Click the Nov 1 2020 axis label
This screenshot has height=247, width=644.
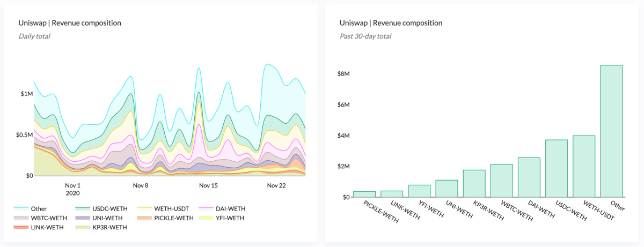(x=72, y=189)
